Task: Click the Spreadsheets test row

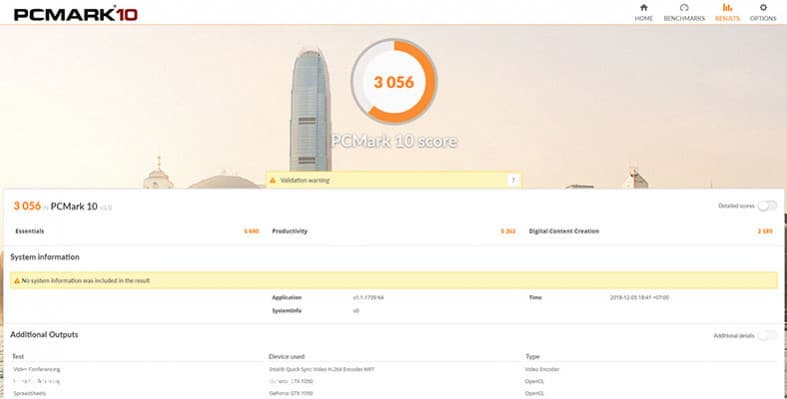Action: [29, 393]
